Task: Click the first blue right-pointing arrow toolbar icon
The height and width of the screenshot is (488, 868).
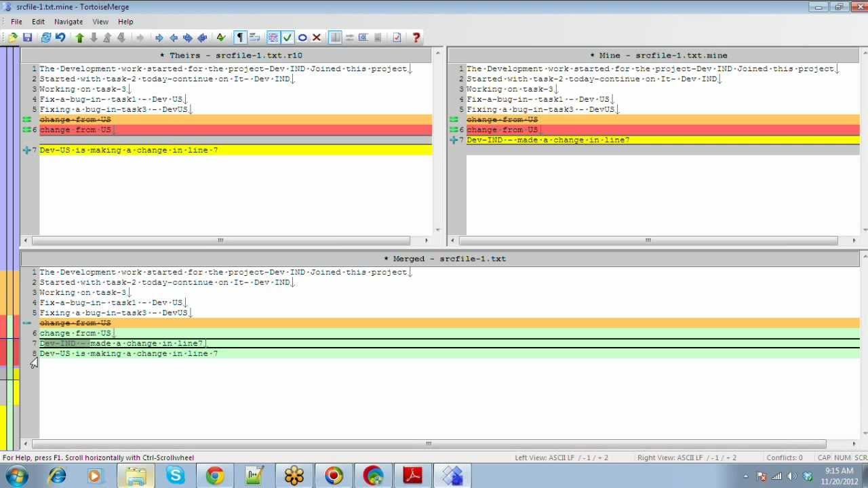Action: pos(159,38)
